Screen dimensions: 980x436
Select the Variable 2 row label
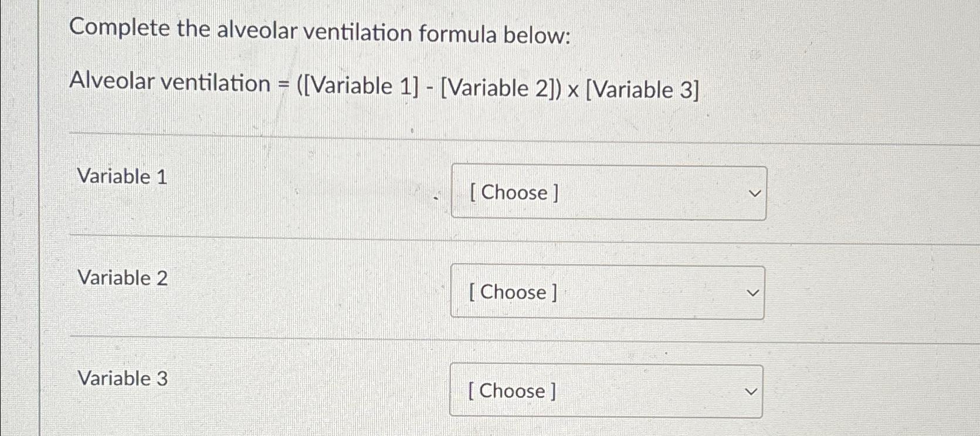pyautogui.click(x=123, y=278)
